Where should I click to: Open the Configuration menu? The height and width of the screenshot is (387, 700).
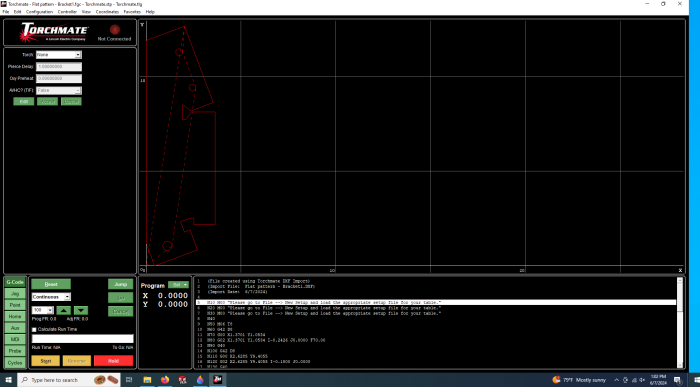(x=39, y=12)
